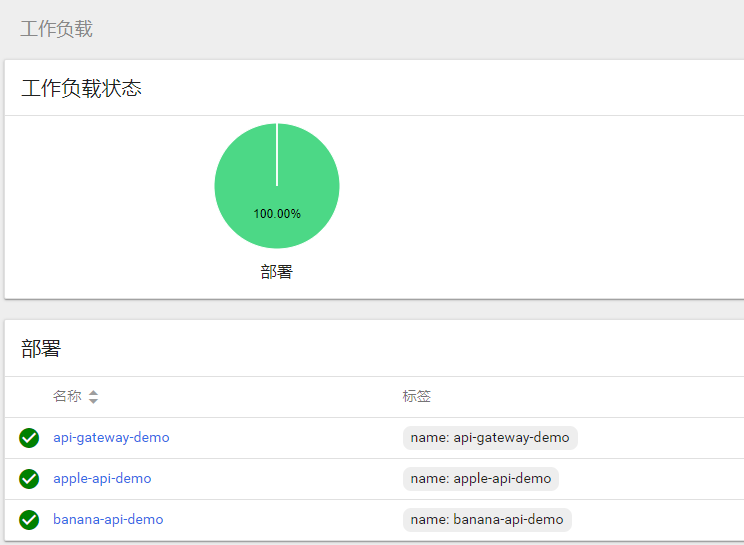This screenshot has height=545, width=744.
Task: Sort deployments by the 名称 sort arrows
Action: (x=93, y=397)
